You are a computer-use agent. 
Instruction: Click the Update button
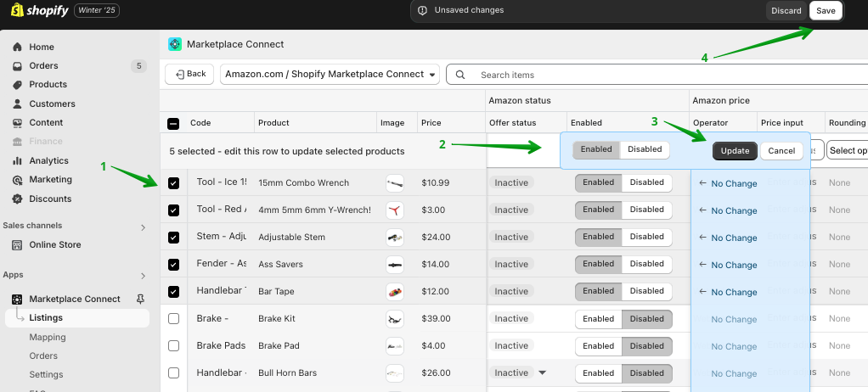pos(735,151)
